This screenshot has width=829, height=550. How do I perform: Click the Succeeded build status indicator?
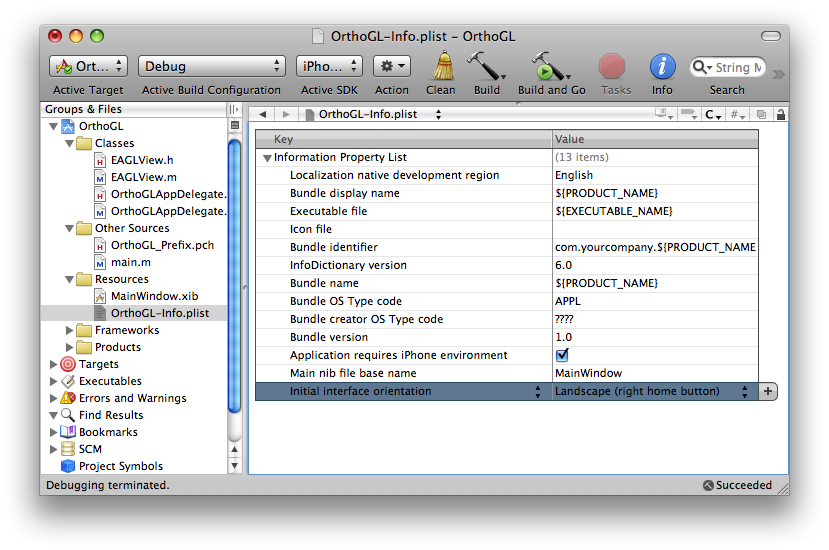738,485
